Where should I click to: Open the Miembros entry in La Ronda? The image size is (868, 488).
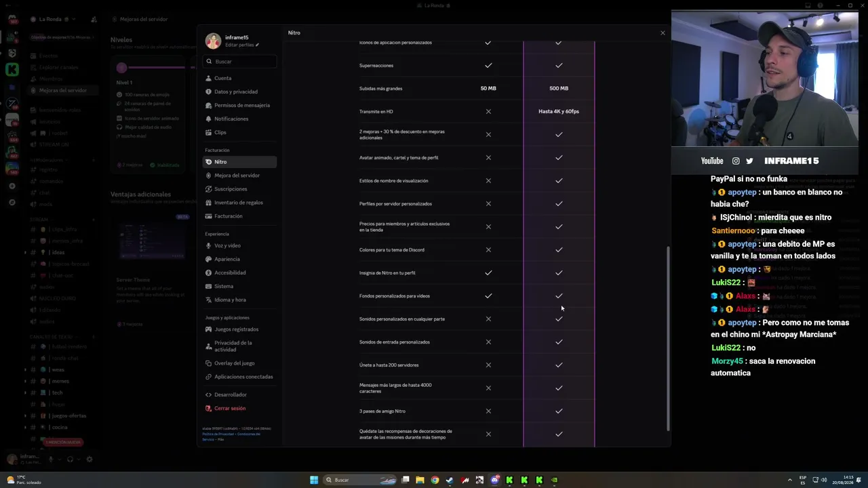pyautogui.click(x=51, y=79)
